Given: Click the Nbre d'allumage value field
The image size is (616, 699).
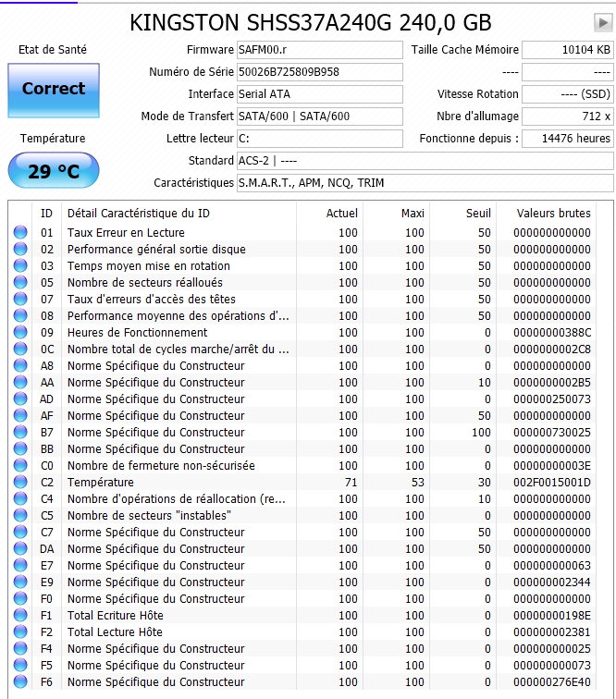Looking at the screenshot, I should click(x=566, y=116).
